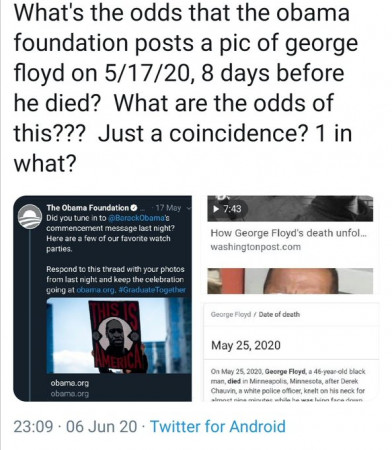This screenshot has width=392, height=450.
Task: Open the #GraduateTogether hashtag link
Action: coord(152,290)
